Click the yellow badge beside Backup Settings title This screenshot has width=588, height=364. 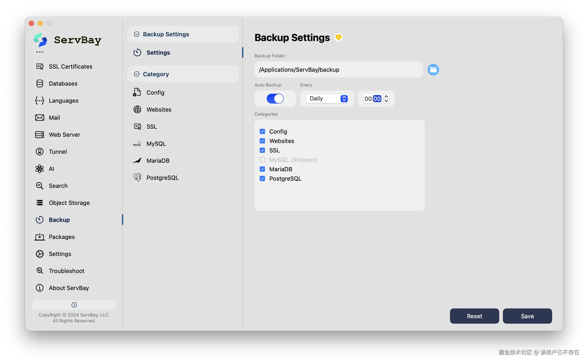pos(338,38)
